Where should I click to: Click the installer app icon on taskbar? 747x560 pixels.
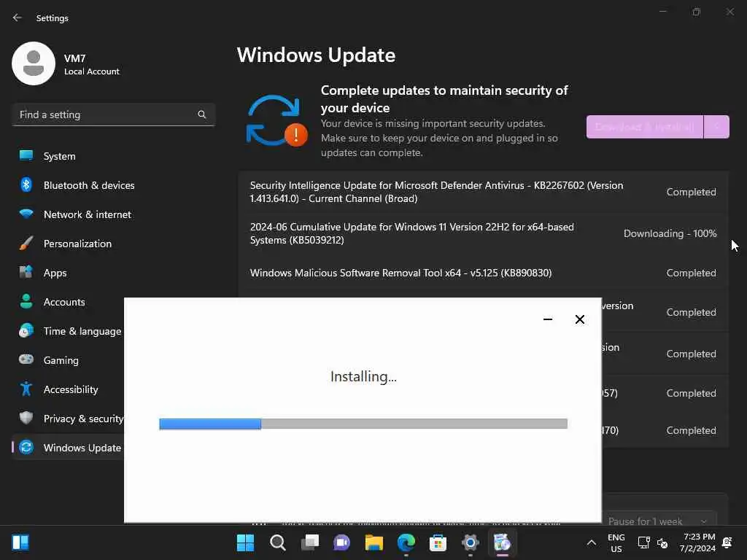(x=502, y=542)
